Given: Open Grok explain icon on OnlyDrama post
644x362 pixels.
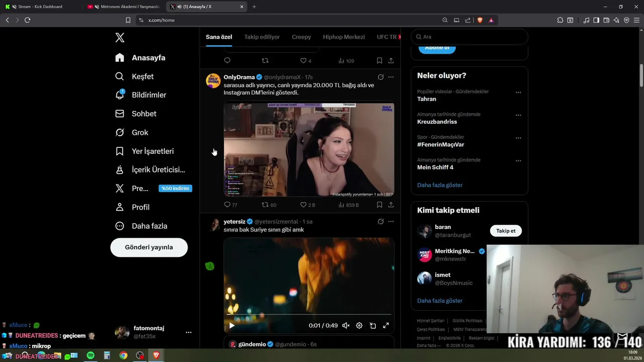Looking at the screenshot, I should 380,77.
